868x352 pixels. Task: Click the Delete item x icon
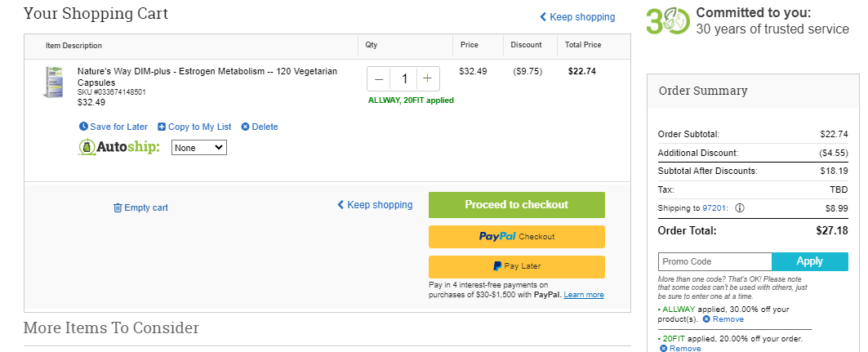(x=245, y=127)
